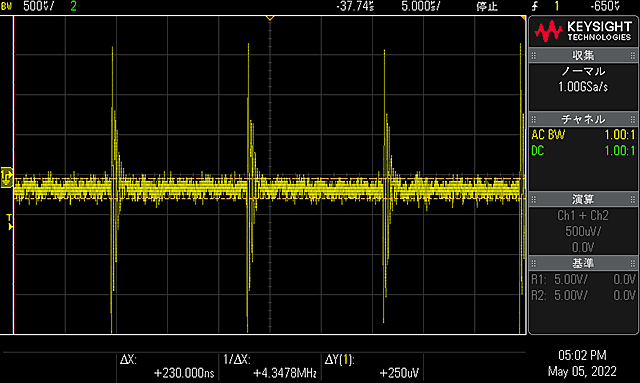
Task: Click the trigger level T marker
Action: (x=9, y=221)
